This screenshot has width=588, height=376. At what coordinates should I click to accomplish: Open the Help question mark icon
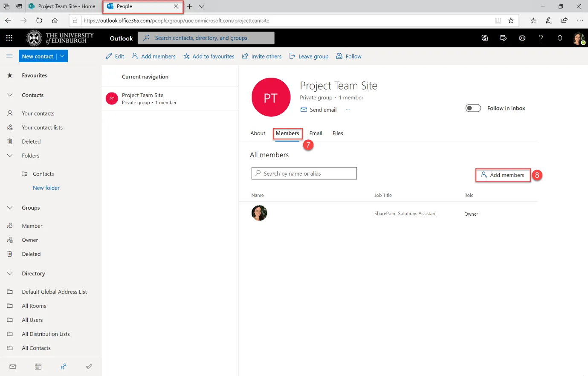tap(541, 38)
